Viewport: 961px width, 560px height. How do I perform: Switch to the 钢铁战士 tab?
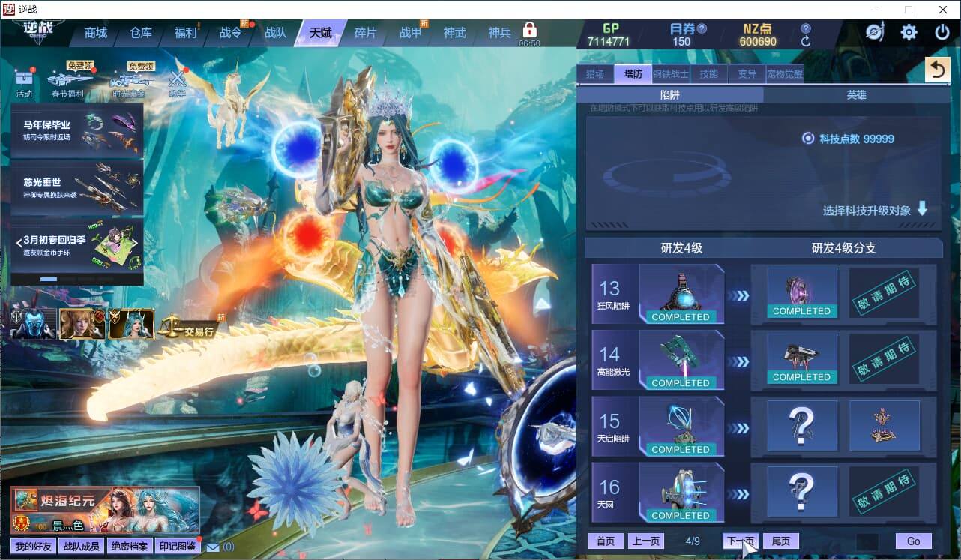click(x=670, y=73)
